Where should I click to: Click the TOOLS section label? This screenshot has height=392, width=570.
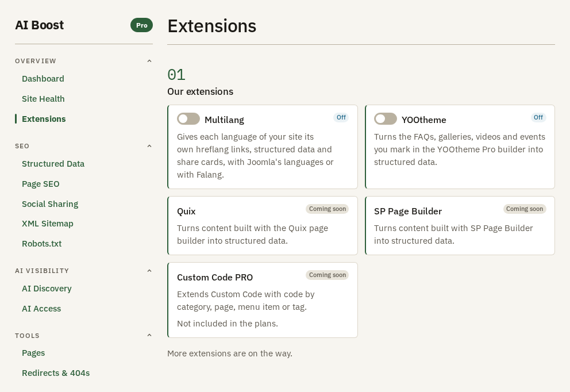pos(27,336)
